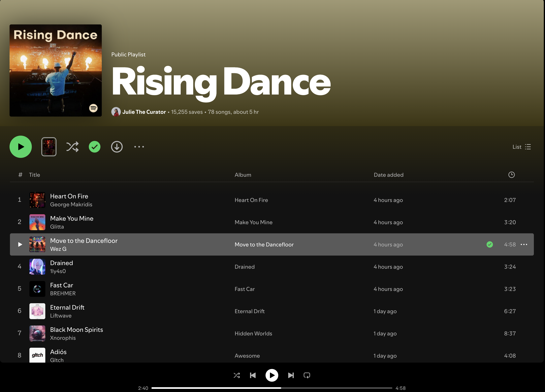Open the List view options dropdown
Screen dimensions: 545x392
pos(522,147)
